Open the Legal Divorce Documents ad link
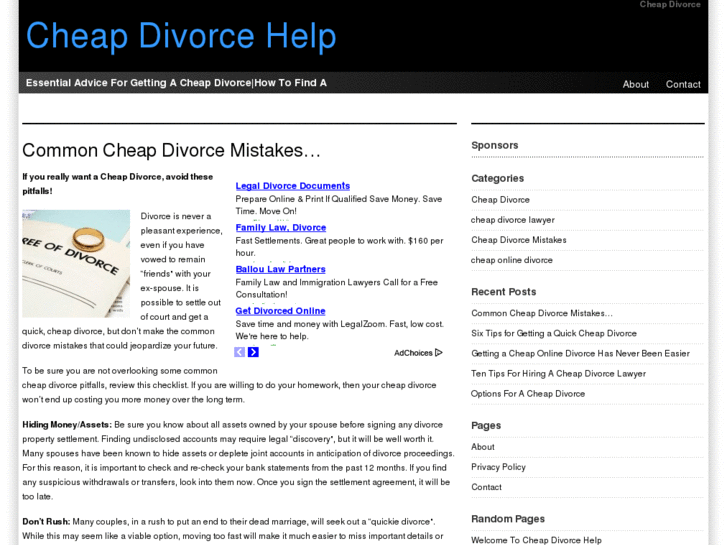 (x=293, y=186)
